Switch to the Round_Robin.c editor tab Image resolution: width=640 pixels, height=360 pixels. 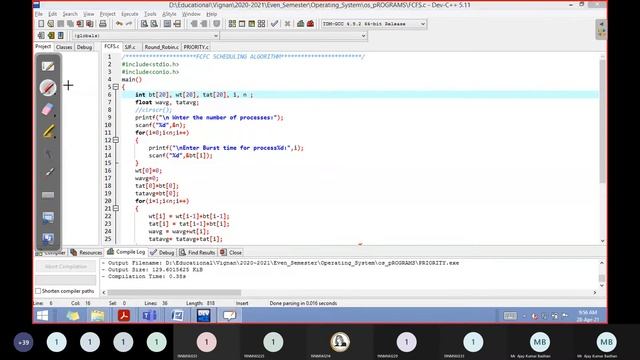click(162, 47)
